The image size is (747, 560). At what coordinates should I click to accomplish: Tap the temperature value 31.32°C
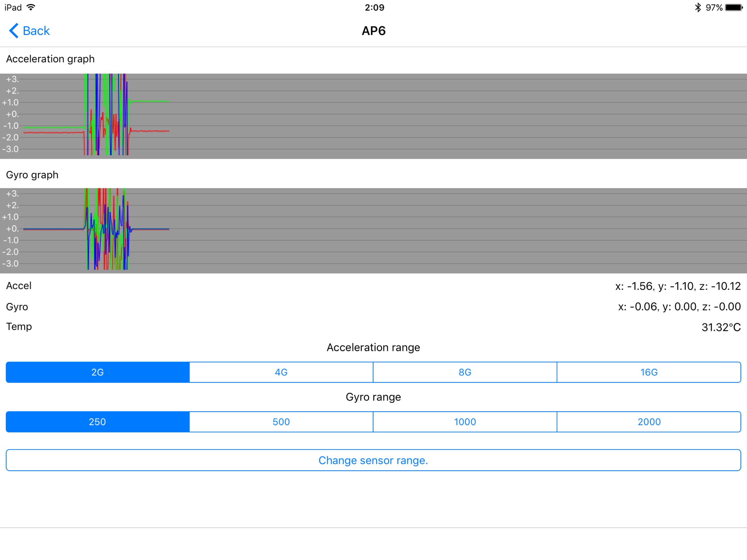(x=721, y=327)
